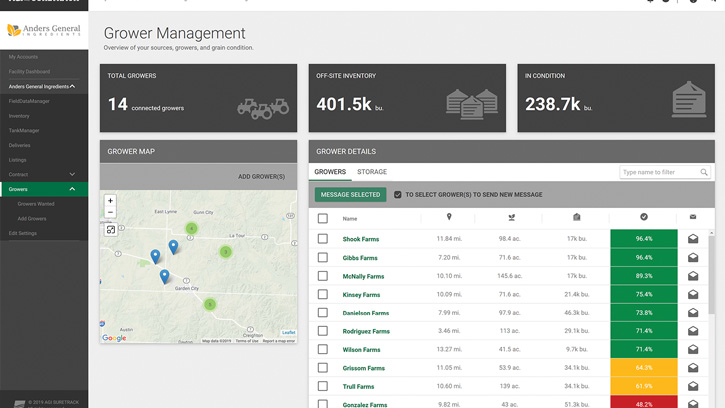Check the box for Gibbs Farms

pyautogui.click(x=322, y=257)
